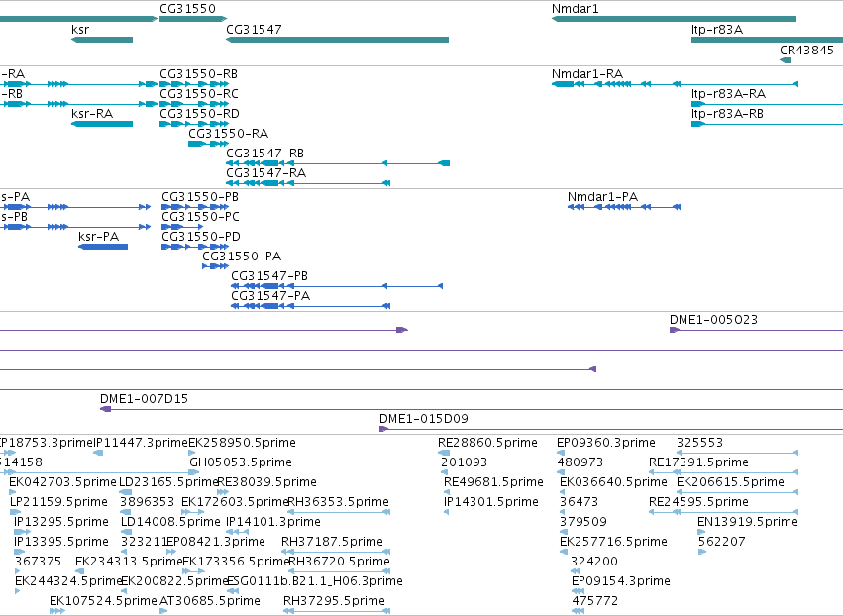Select EST EK257716.5prime
Viewport: 843px width, 616px height.
(x=613, y=542)
